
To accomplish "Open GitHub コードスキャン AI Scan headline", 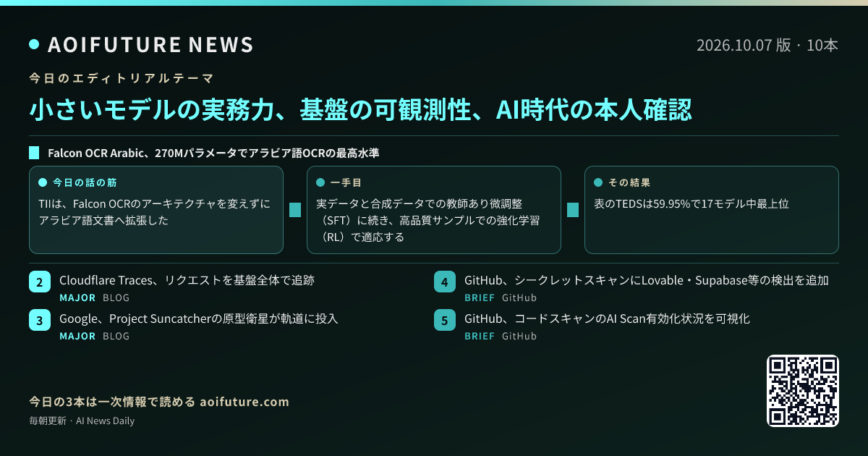I will (608, 318).
